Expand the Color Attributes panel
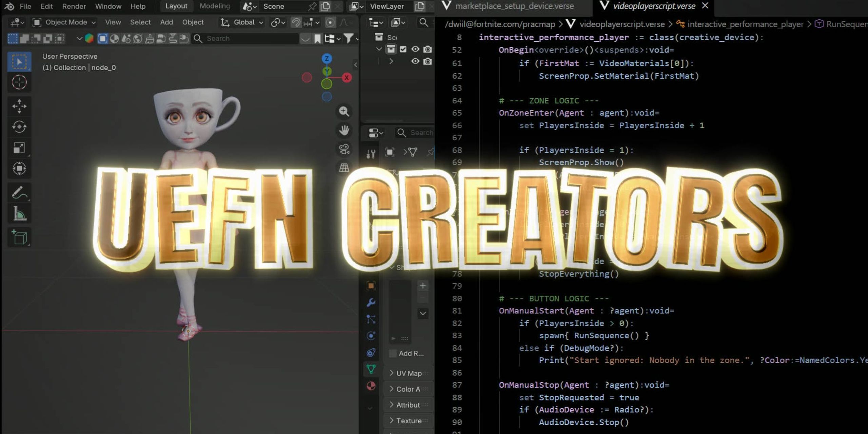 409,389
